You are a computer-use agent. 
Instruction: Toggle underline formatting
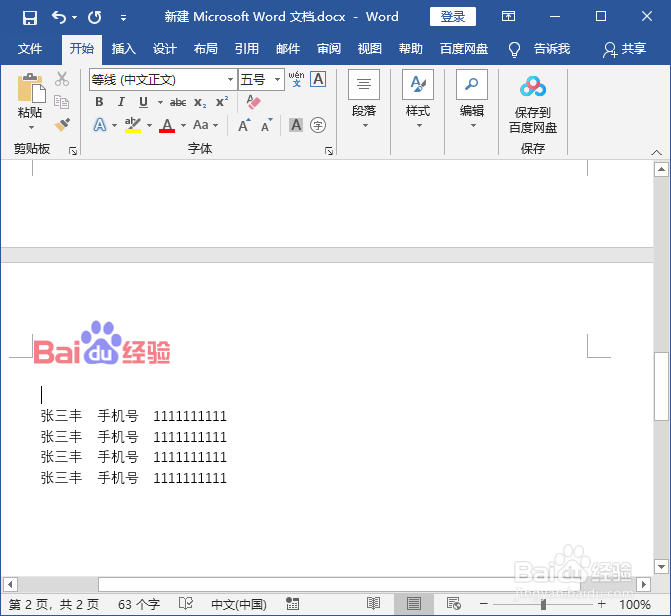(x=143, y=102)
